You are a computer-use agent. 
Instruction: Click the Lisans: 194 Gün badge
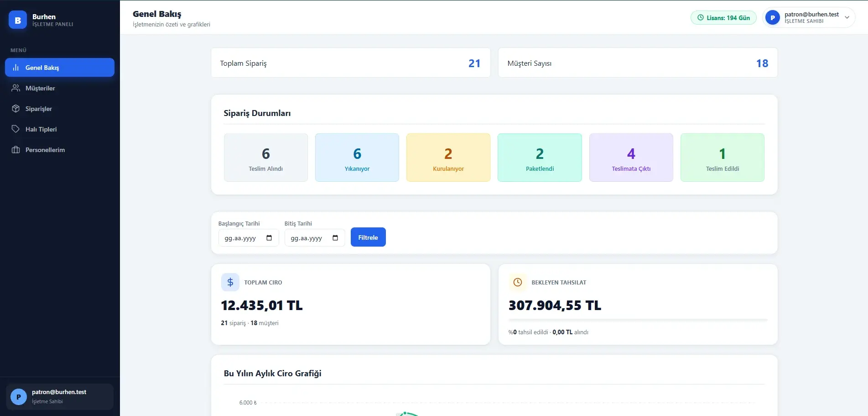(723, 18)
